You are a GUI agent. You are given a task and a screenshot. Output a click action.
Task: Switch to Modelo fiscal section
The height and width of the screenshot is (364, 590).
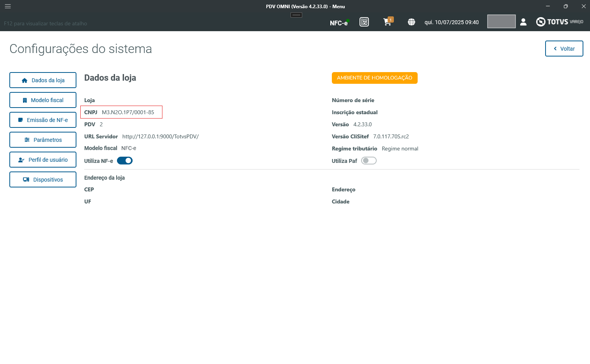(43, 100)
